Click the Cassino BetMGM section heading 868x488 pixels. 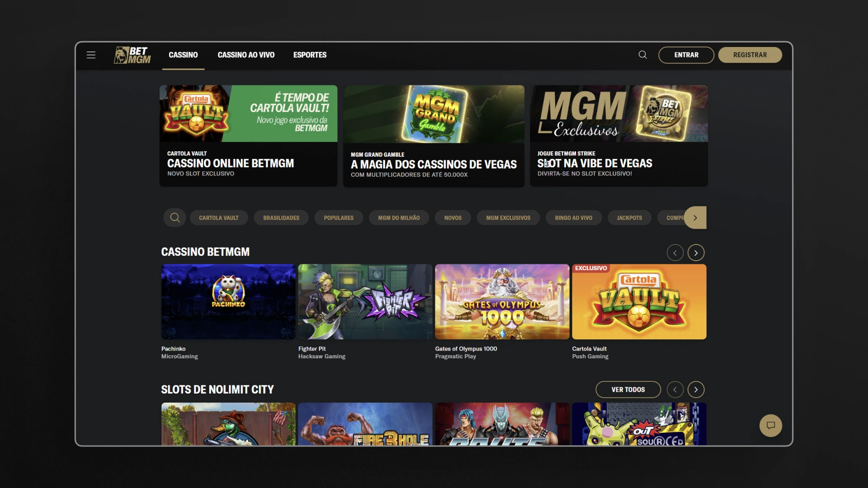(x=205, y=252)
